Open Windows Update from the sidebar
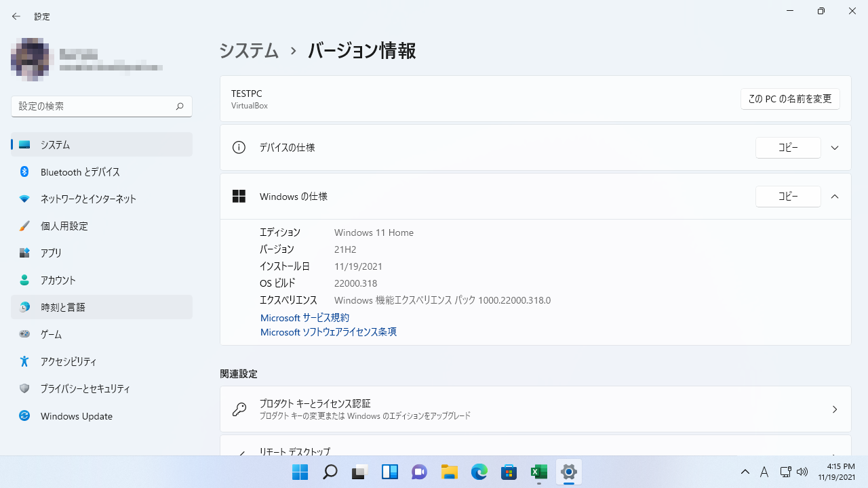868x488 pixels. coord(76,416)
